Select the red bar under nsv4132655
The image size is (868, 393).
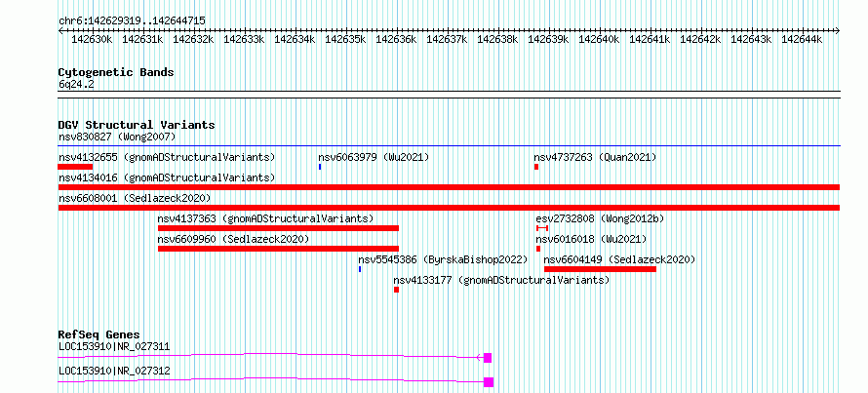(75, 167)
